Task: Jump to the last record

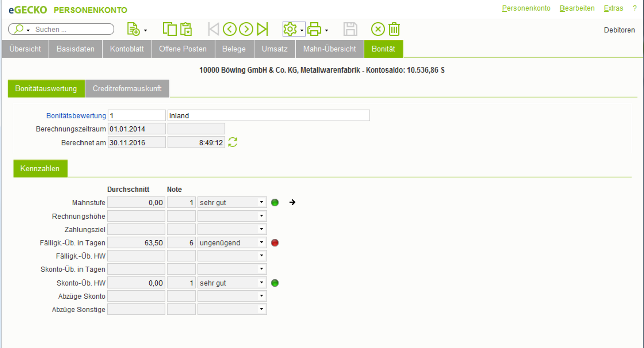Action: (262, 29)
